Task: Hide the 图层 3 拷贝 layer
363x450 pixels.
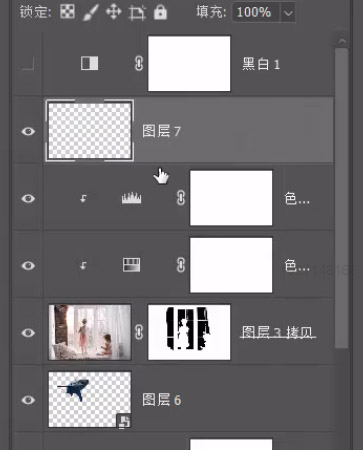Action: (28, 333)
